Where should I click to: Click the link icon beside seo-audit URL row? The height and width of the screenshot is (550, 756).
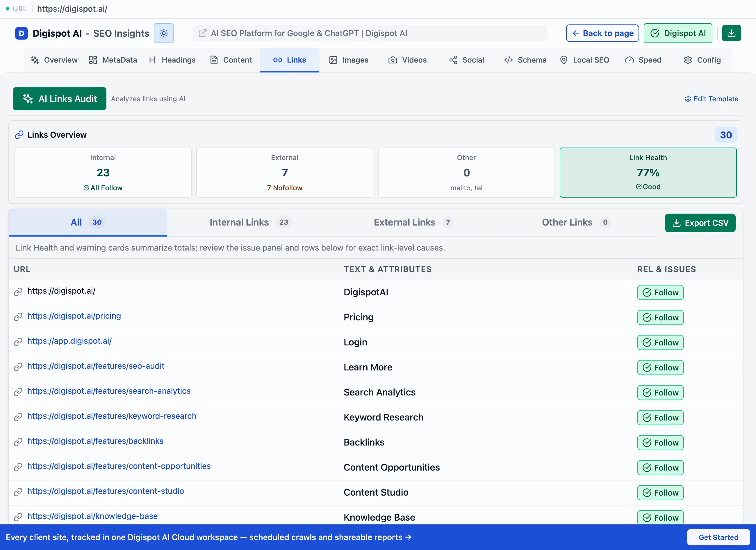point(18,367)
